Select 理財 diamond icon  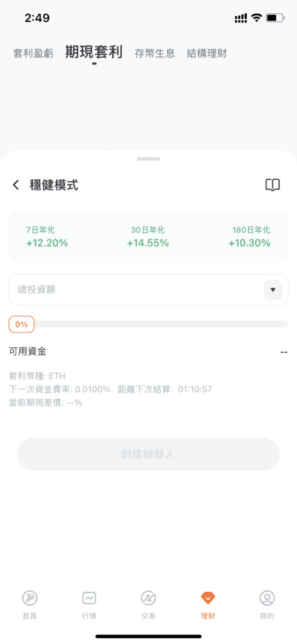[x=208, y=598]
